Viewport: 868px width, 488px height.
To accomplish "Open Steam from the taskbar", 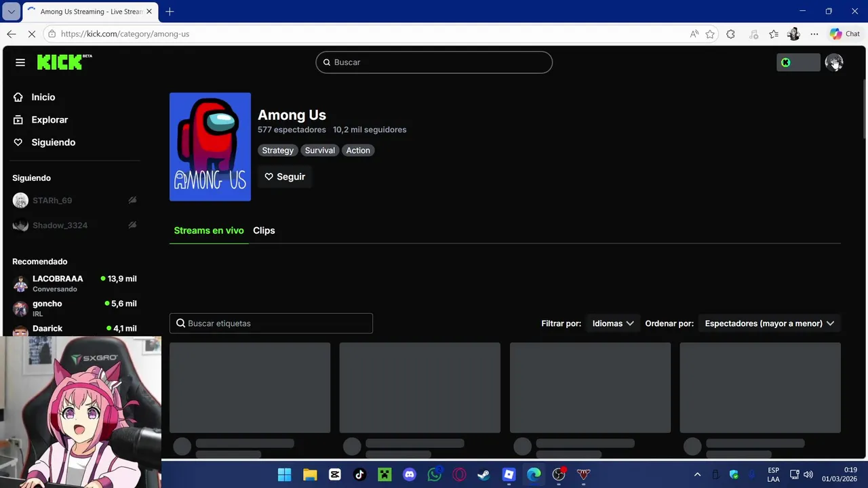I will 484,474.
